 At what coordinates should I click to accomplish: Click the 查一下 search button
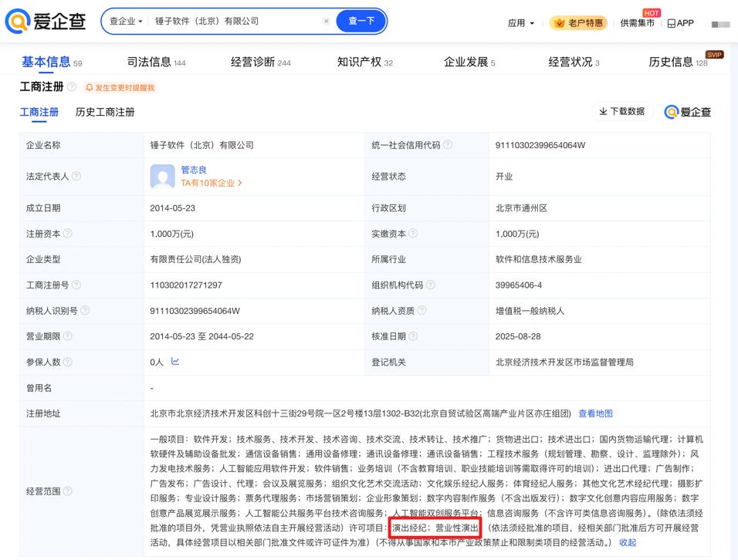pos(361,21)
